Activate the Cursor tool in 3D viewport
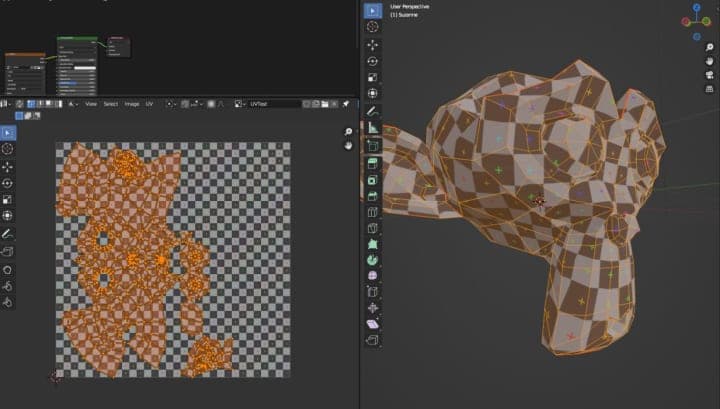The image size is (720, 409). [x=372, y=27]
